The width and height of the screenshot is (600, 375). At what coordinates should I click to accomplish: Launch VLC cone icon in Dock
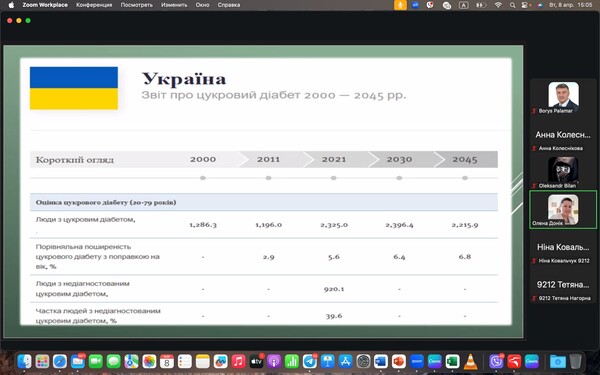[x=470, y=361]
